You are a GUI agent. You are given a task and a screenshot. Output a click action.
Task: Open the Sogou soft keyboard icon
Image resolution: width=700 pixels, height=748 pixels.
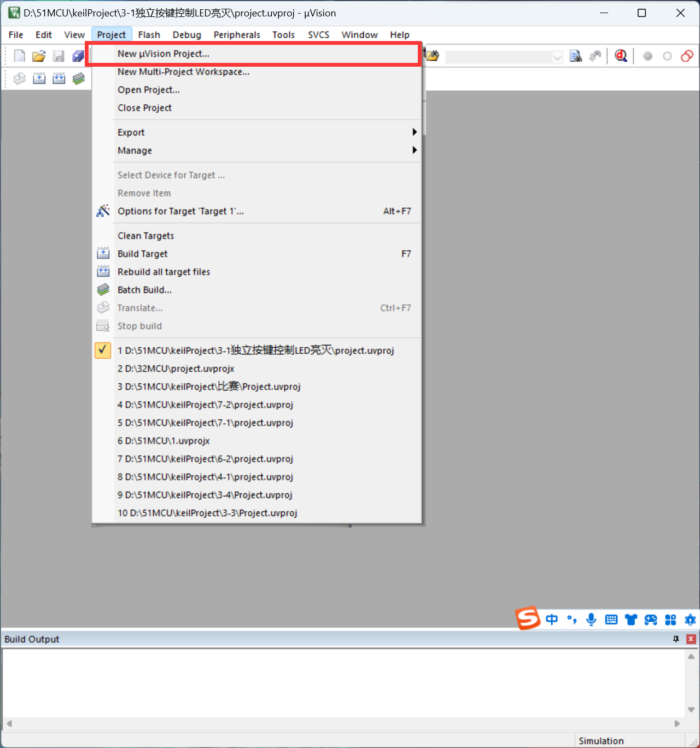click(x=611, y=620)
